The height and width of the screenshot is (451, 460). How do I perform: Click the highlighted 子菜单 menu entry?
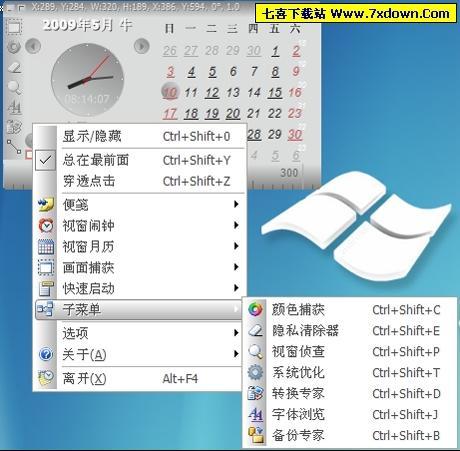tap(139, 309)
